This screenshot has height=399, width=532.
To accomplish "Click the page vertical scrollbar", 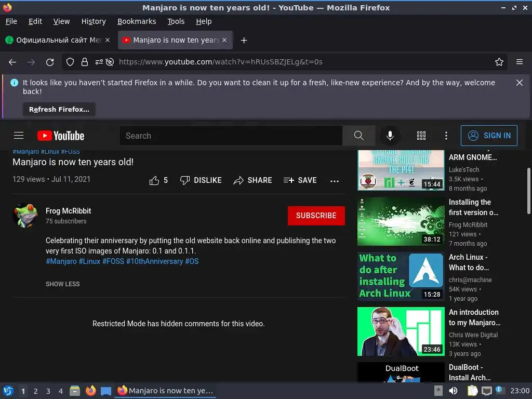I will 528,191.
